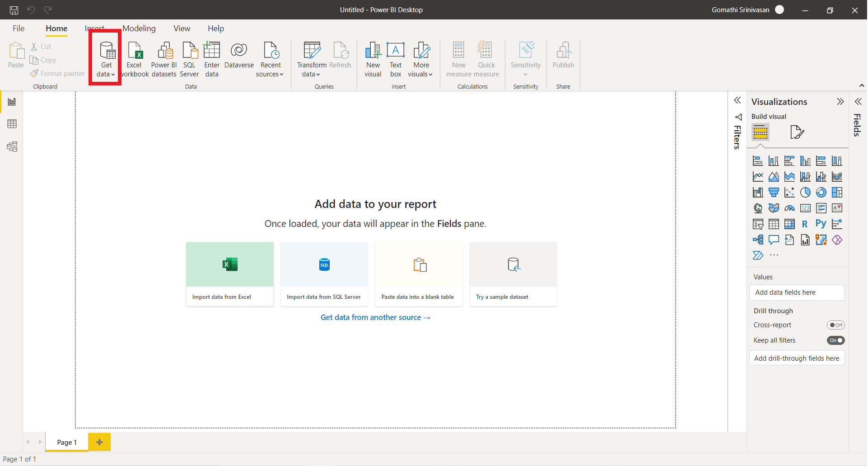Pick the Funnel chart visual
This screenshot has width=868, height=466.
pos(774,193)
